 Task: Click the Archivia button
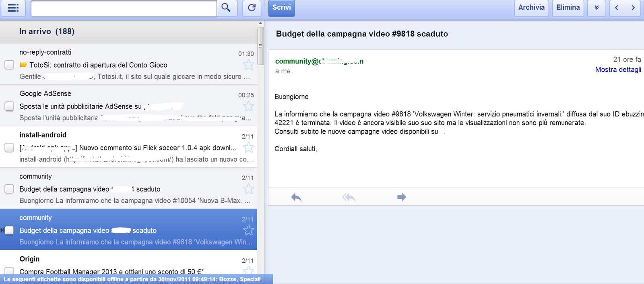pos(531,8)
